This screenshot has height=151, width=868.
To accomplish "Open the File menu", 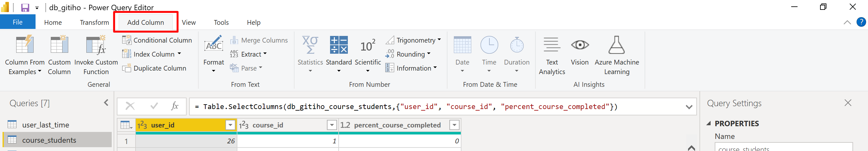I will (17, 22).
